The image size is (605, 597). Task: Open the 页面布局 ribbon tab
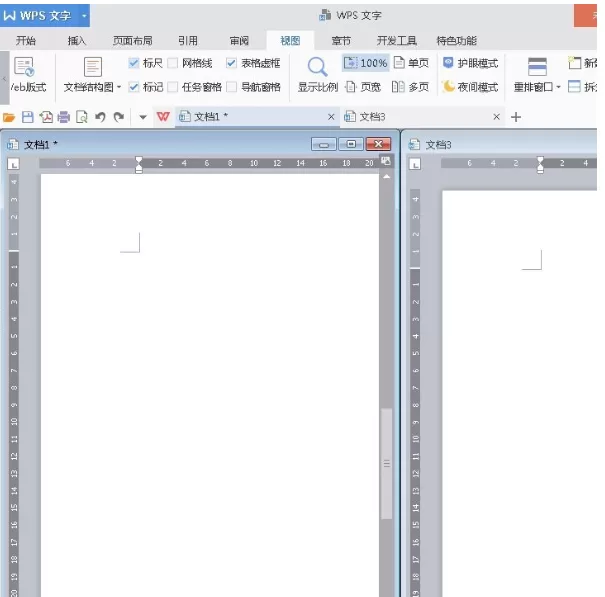tap(132, 41)
